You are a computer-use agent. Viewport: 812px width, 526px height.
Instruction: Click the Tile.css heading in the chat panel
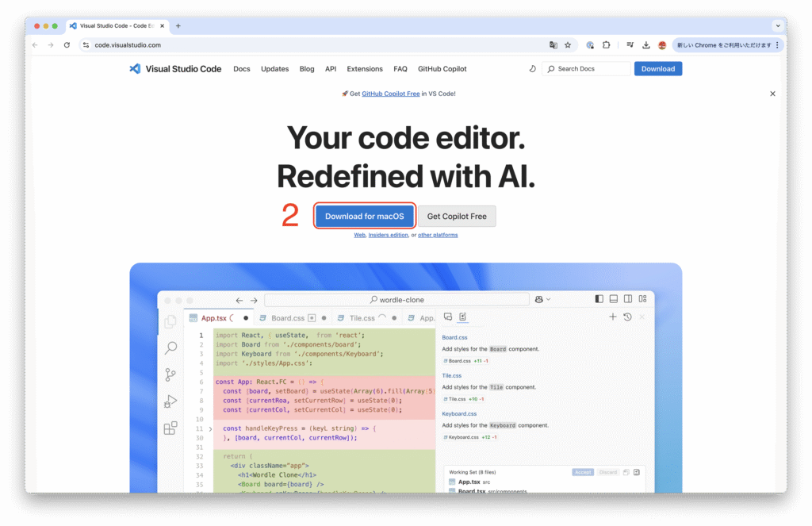coord(451,376)
